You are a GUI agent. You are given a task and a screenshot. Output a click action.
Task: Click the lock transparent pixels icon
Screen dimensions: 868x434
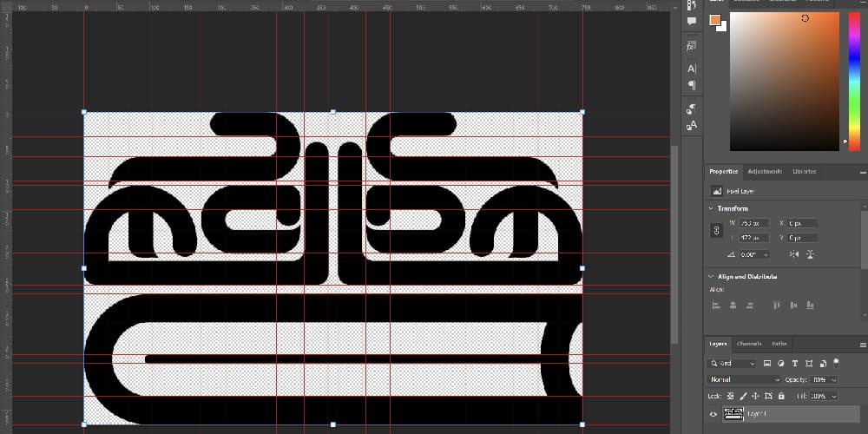click(731, 396)
